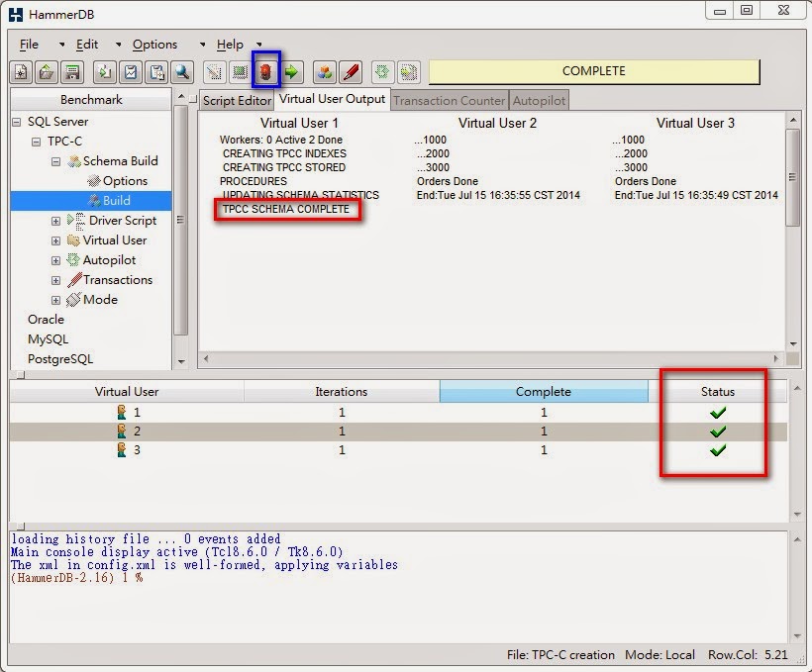Run virtual users using the green arrow icon
Screen dimensions: 812x672
point(290,71)
